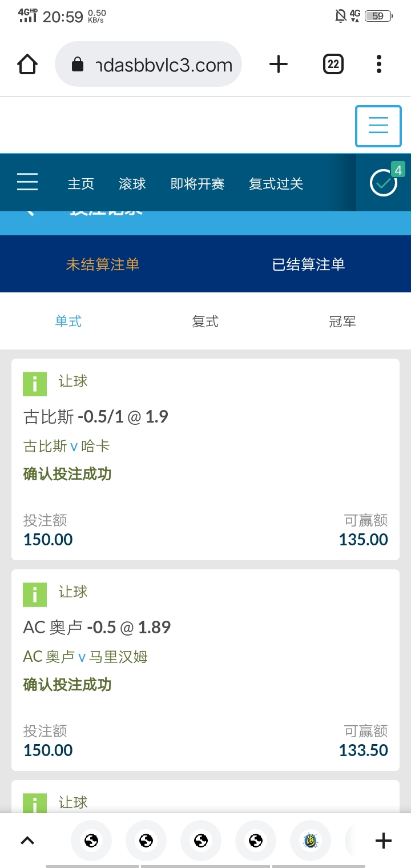
Task: Open the browser three-dot overflow menu
Action: [379, 64]
